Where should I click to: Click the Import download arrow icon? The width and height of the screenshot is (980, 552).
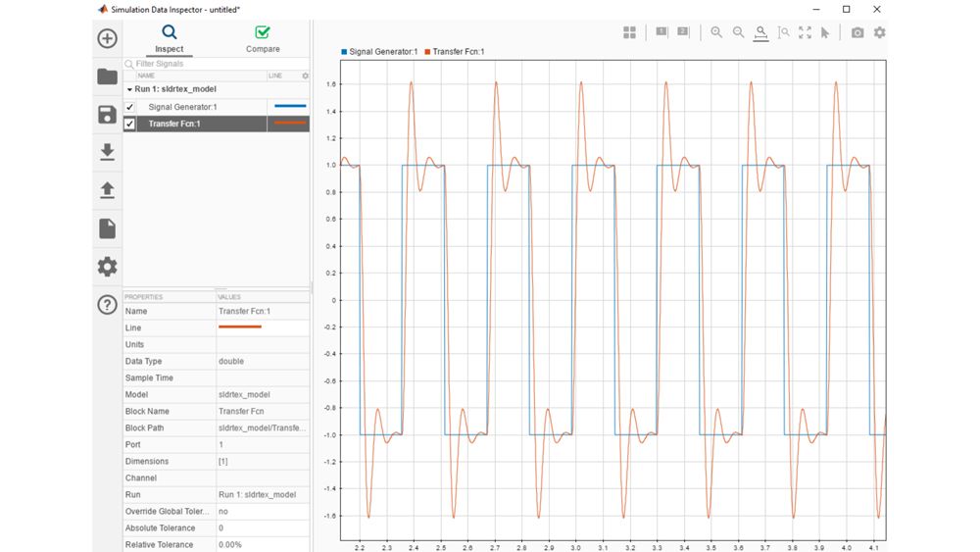click(108, 152)
